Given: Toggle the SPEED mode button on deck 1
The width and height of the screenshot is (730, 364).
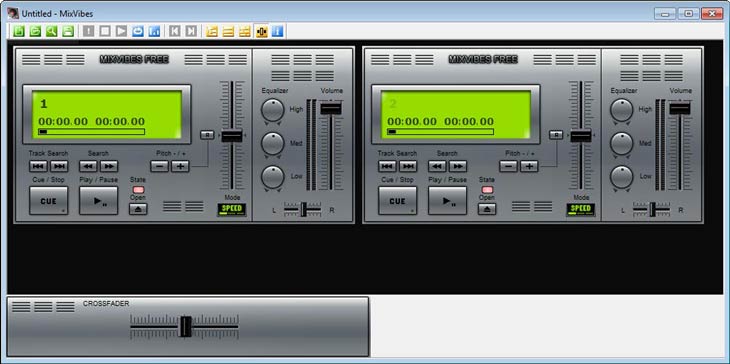Looking at the screenshot, I should [231, 209].
